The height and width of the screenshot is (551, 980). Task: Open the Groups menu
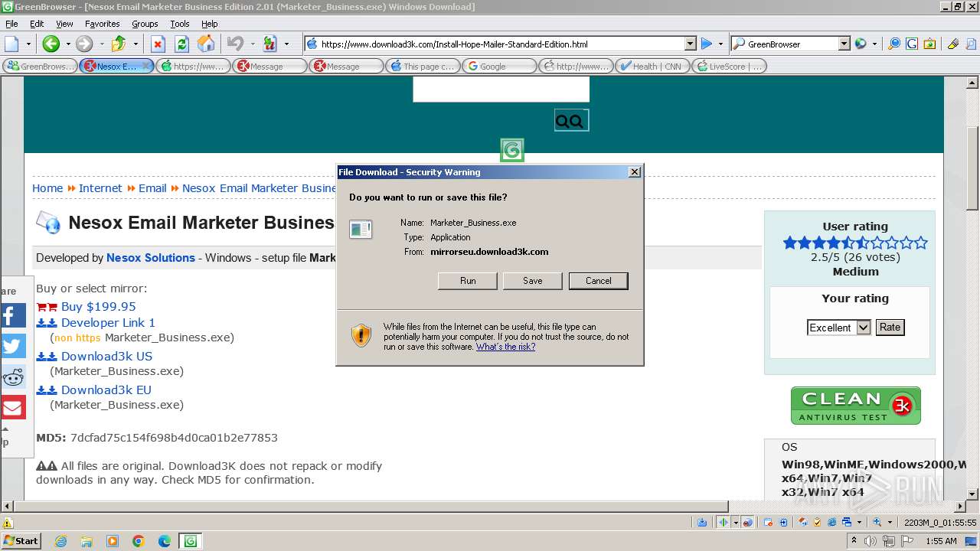145,24
